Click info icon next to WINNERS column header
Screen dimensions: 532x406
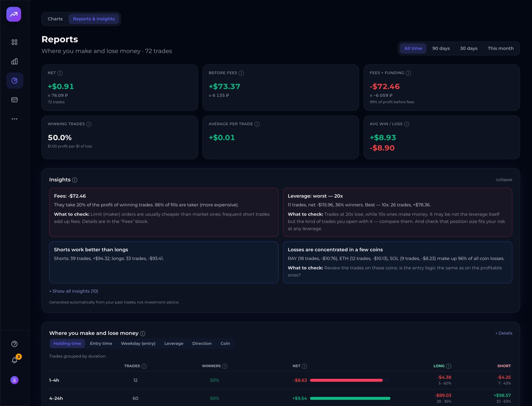225,366
